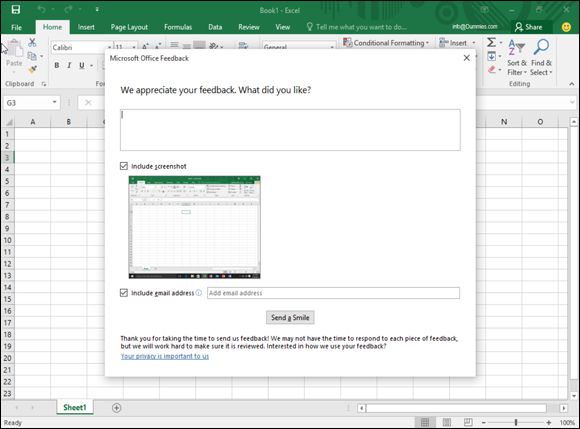Select row header 10
This screenshot has height=429, width=580.
tap(7, 240)
